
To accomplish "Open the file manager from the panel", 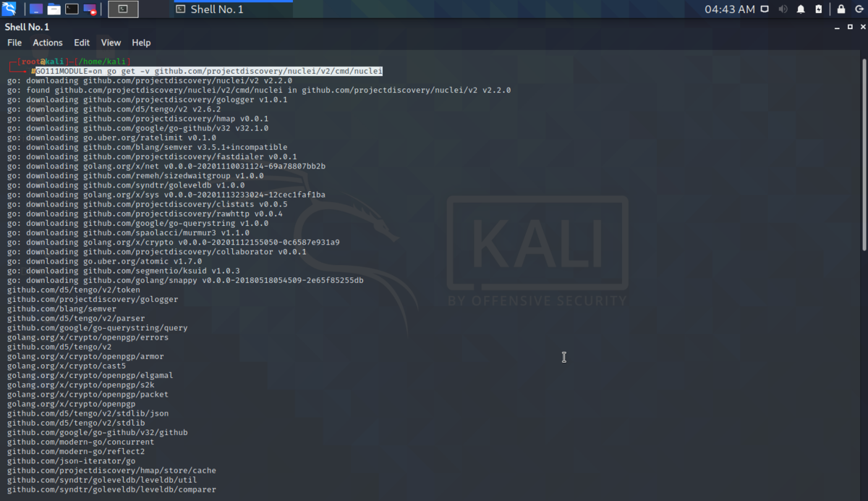I will click(x=54, y=9).
